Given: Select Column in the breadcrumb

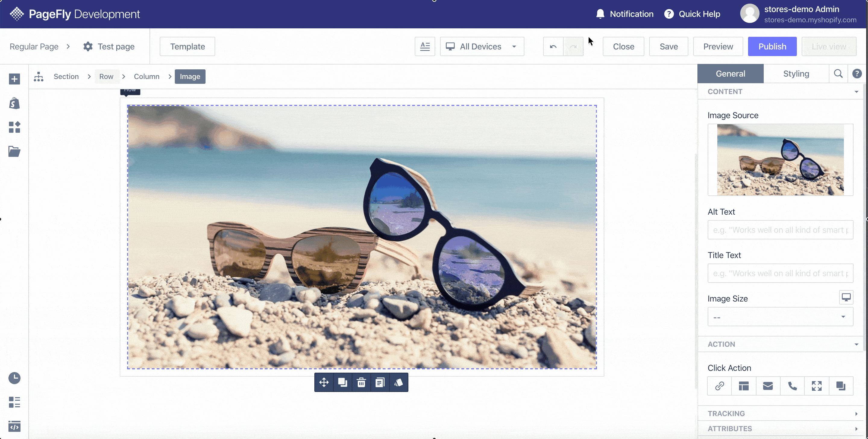Looking at the screenshot, I should click(146, 77).
